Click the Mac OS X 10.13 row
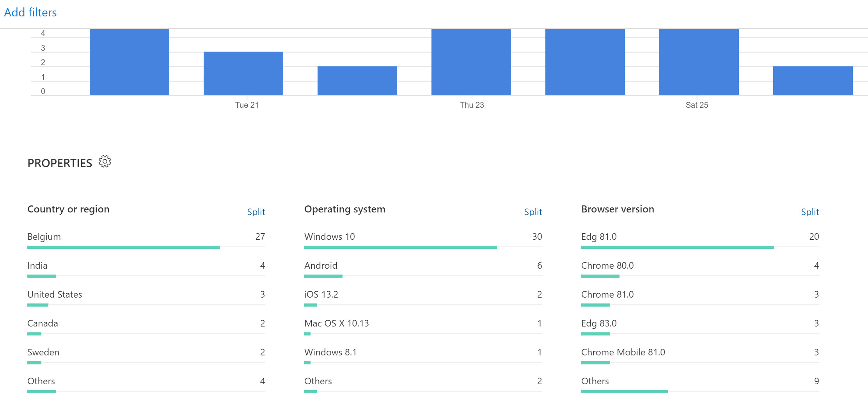This screenshot has height=405, width=868. [337, 323]
